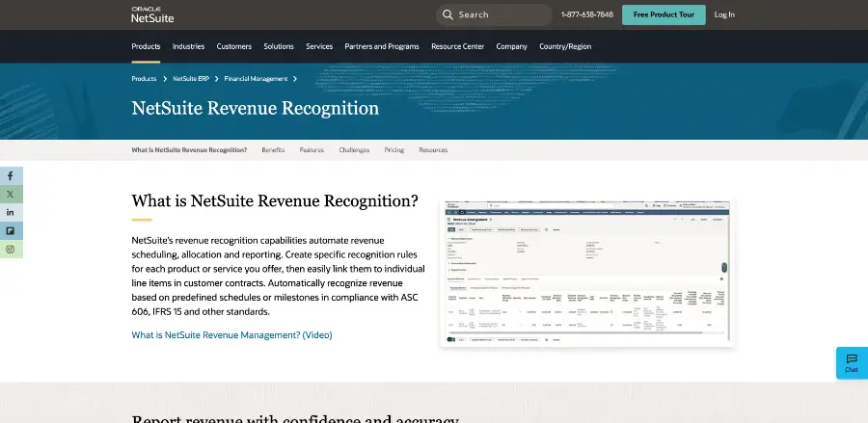Click the Search input field

494,14
